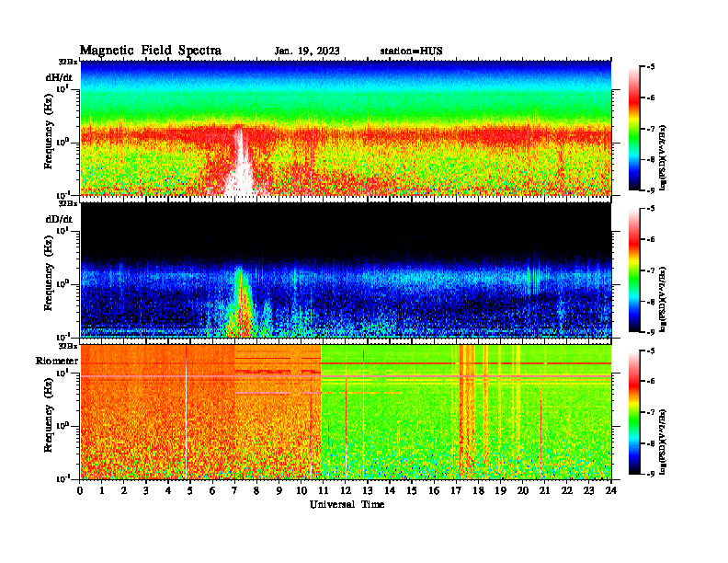Click the dD/dt spectrogram plot area

[346, 270]
